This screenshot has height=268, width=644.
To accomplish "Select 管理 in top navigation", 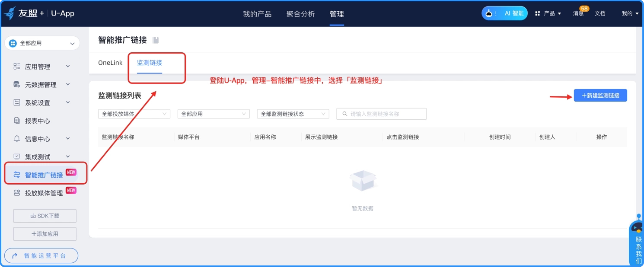I will (337, 14).
